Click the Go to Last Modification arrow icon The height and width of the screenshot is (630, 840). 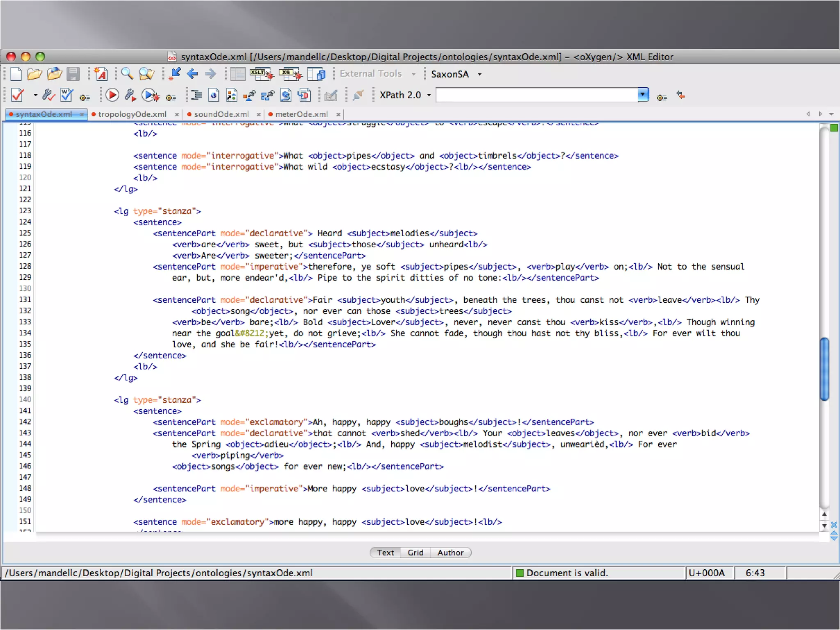175,74
